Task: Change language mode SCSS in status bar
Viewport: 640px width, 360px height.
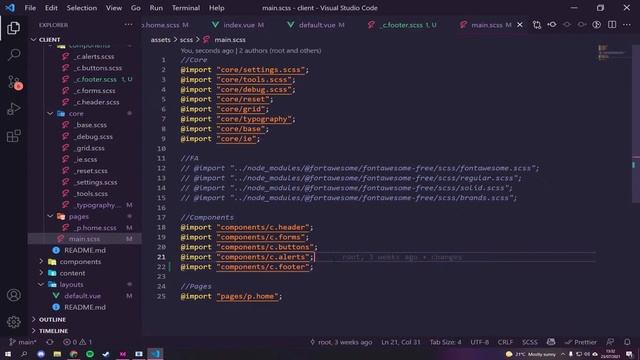Action: [529, 342]
